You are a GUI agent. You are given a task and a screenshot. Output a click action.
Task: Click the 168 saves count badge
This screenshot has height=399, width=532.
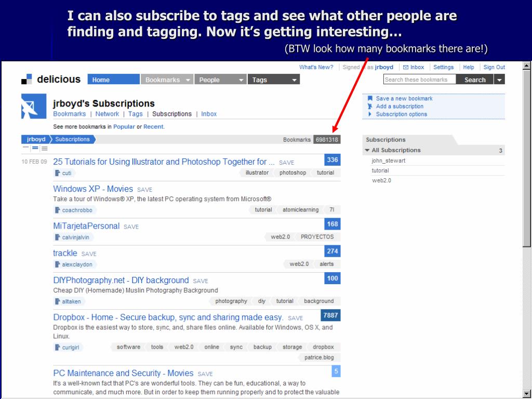coord(332,224)
